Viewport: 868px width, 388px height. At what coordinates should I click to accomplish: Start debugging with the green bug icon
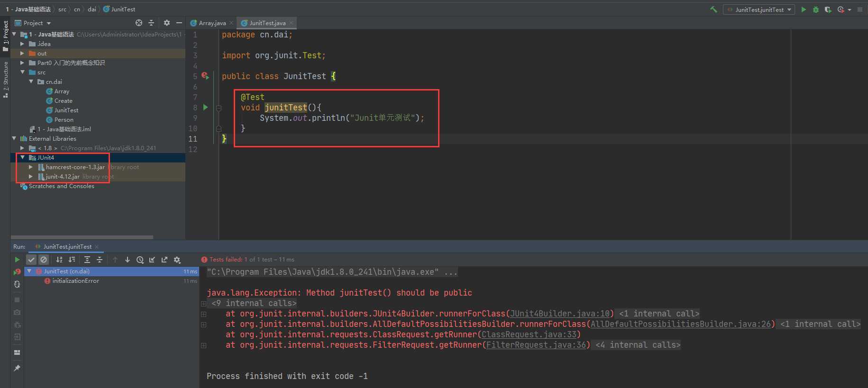pos(816,9)
